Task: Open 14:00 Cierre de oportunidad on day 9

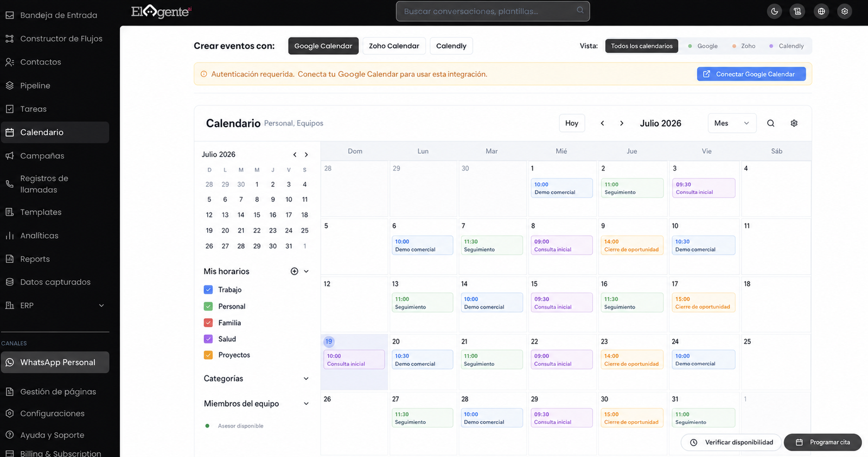Action: point(632,245)
